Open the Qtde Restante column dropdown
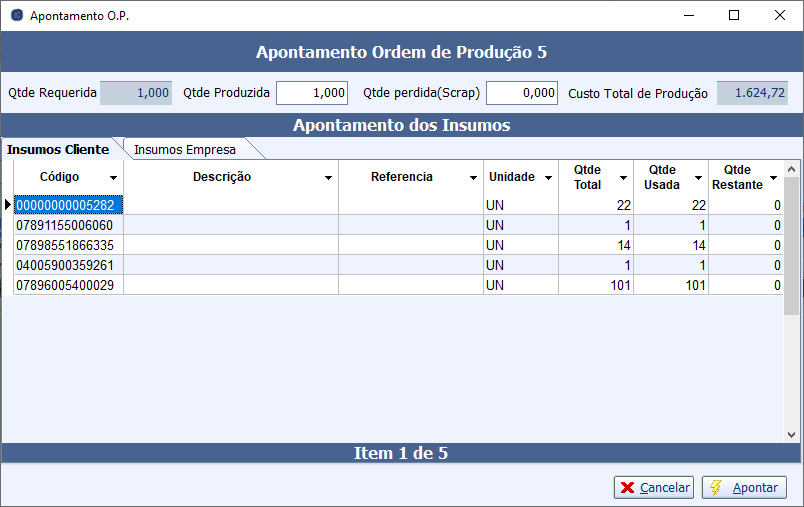Viewport: 804px width, 507px height. click(773, 178)
